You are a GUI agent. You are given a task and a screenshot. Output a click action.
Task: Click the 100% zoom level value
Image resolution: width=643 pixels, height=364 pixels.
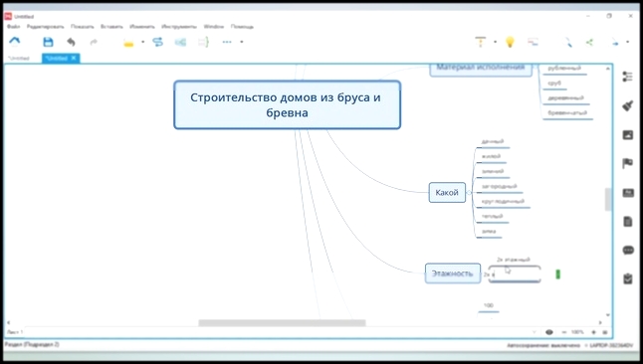(577, 332)
